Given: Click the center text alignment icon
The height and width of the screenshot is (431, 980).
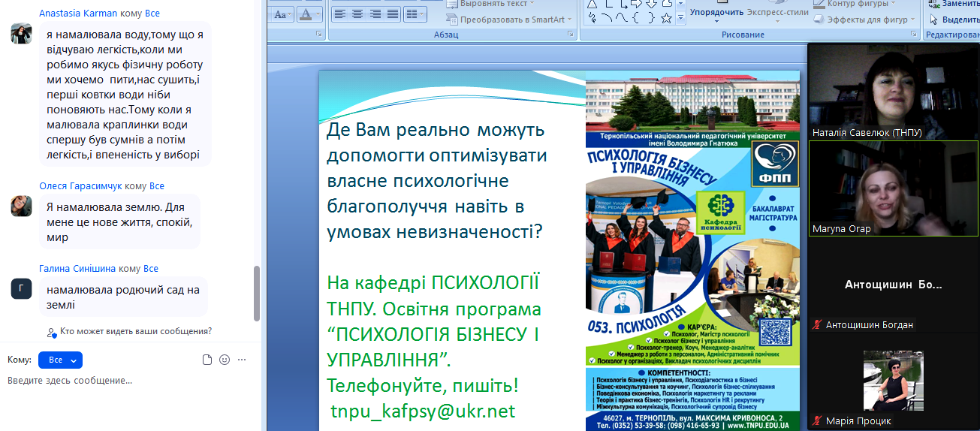Looking at the screenshot, I should click(x=358, y=14).
